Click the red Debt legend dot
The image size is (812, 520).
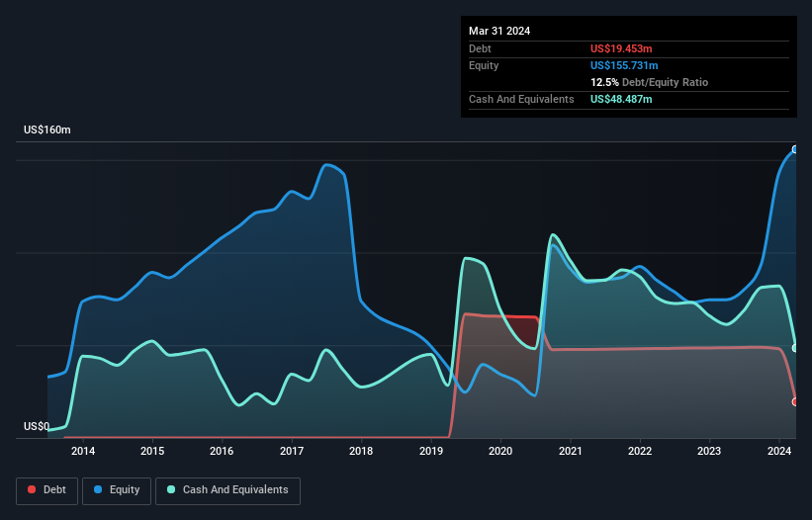tap(32, 489)
